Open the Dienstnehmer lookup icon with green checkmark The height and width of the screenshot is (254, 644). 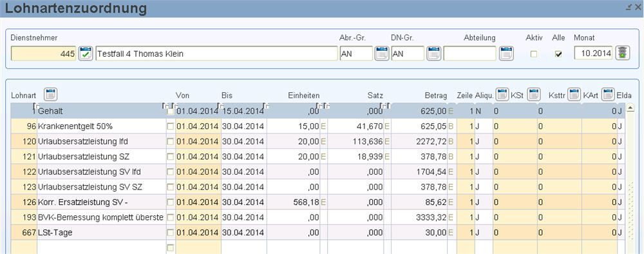[86, 54]
